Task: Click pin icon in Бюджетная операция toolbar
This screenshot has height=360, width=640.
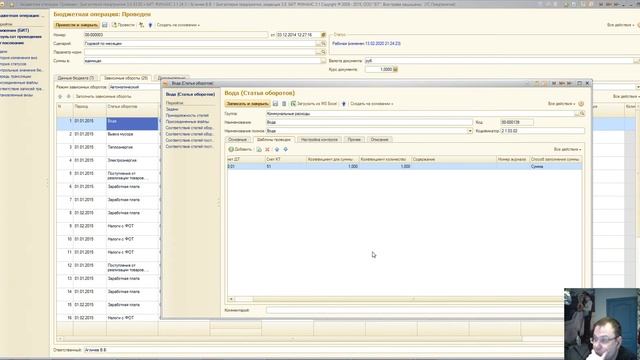Action: (150, 25)
